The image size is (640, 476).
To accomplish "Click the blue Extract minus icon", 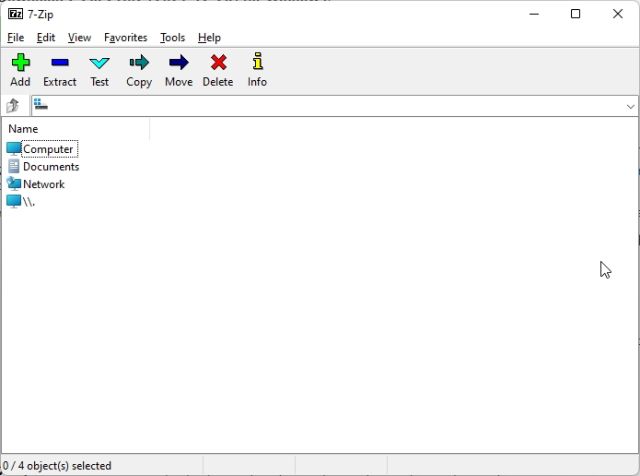I will pyautogui.click(x=60, y=64).
